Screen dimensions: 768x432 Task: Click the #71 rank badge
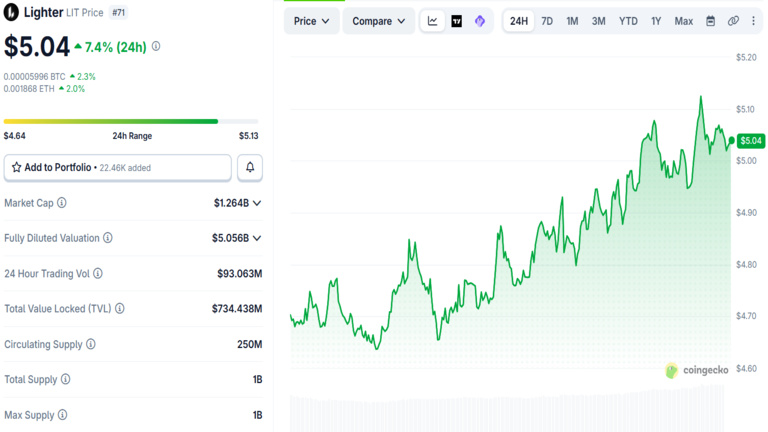tap(119, 13)
